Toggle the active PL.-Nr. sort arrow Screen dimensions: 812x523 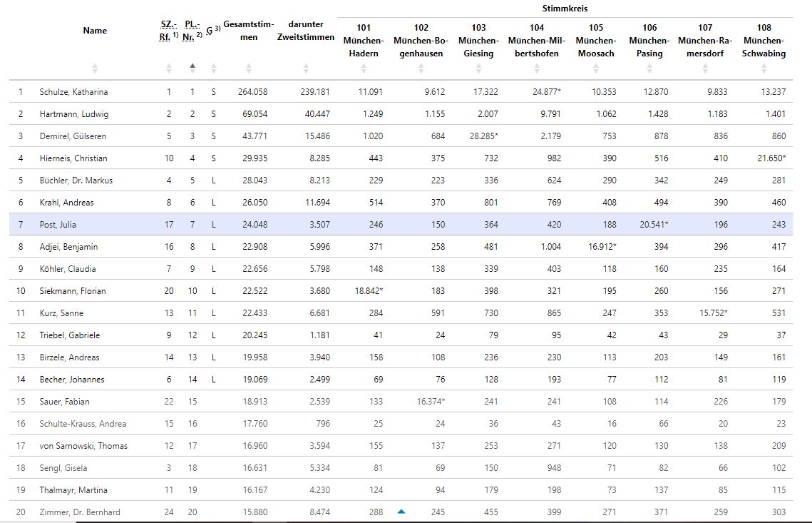[192, 67]
